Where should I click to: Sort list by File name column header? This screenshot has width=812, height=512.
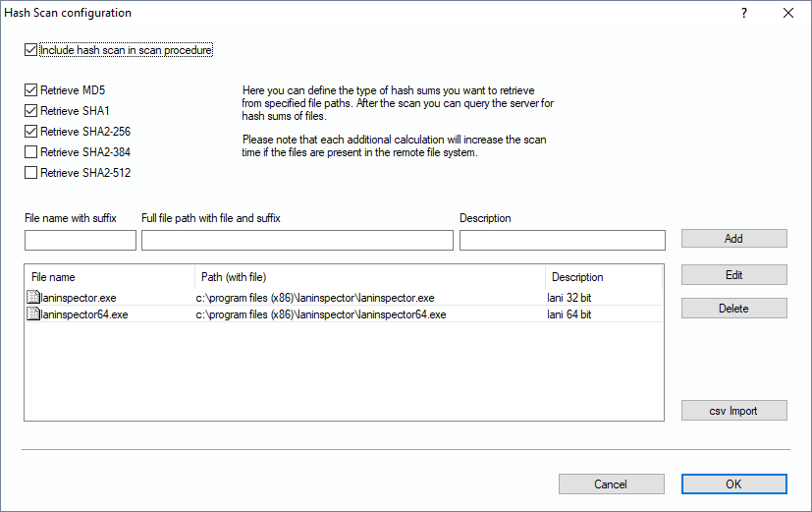click(108, 277)
